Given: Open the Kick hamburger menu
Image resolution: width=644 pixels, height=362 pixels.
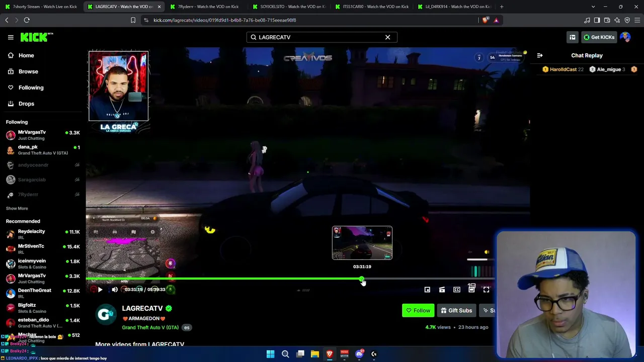Looking at the screenshot, I should coord(11,37).
